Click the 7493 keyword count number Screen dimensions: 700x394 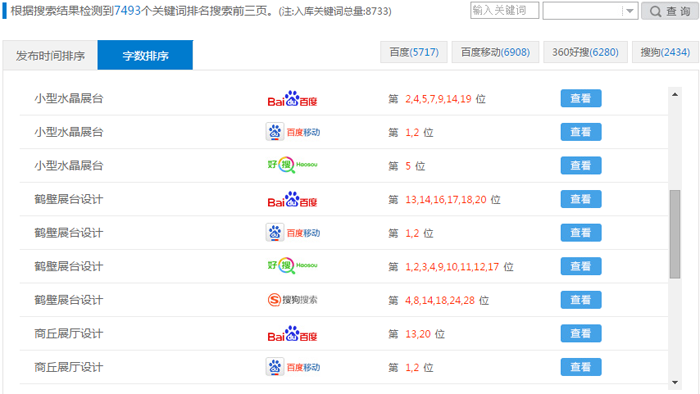[128, 11]
